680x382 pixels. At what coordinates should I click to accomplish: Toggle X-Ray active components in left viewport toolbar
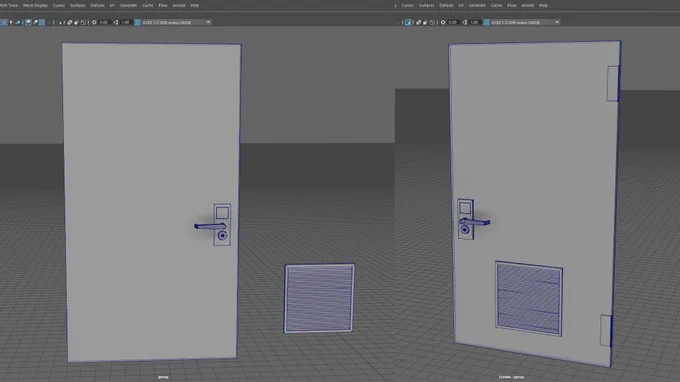point(76,22)
